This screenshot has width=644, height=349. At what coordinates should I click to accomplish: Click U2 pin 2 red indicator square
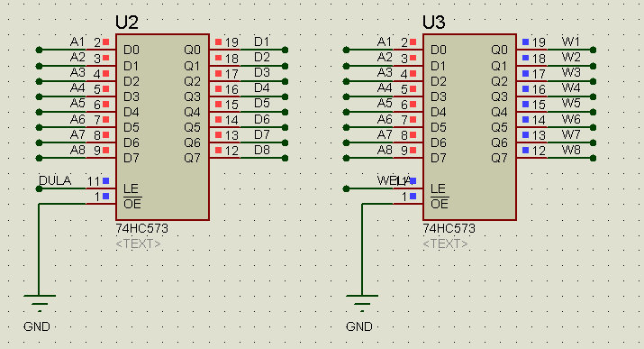pos(106,41)
